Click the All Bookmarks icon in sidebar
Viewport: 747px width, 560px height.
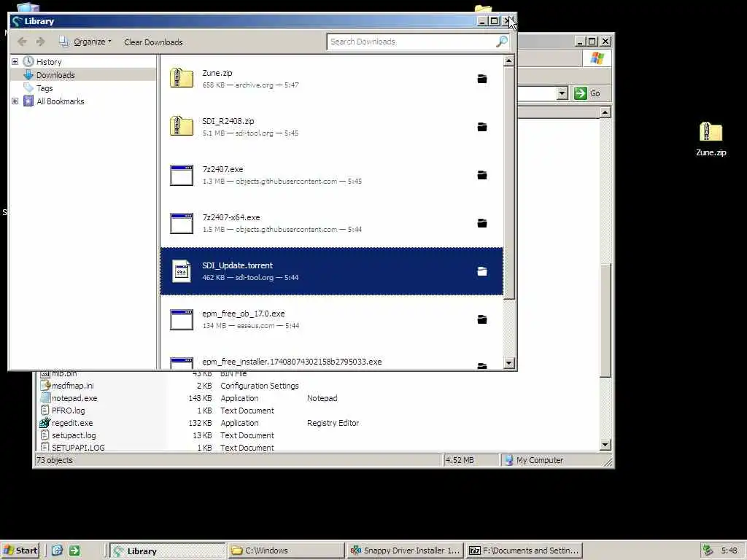[x=28, y=101]
